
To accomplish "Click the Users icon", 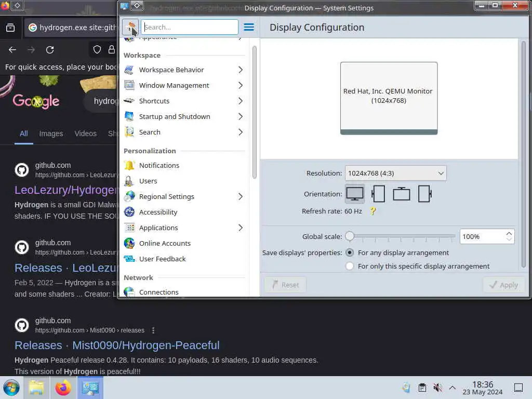I will coord(129,181).
